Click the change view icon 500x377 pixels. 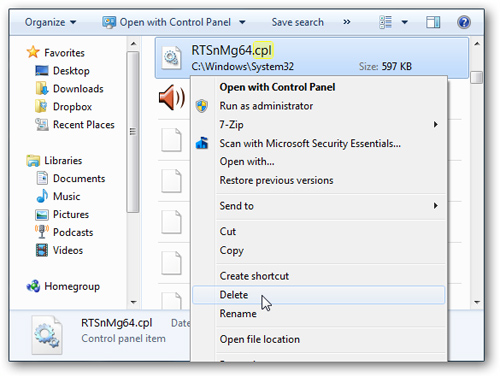tap(386, 22)
